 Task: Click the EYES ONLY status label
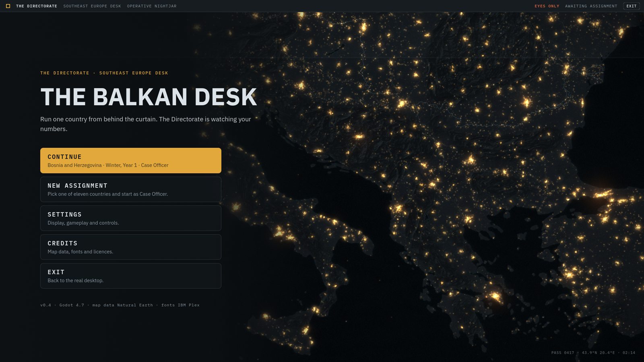(547, 6)
